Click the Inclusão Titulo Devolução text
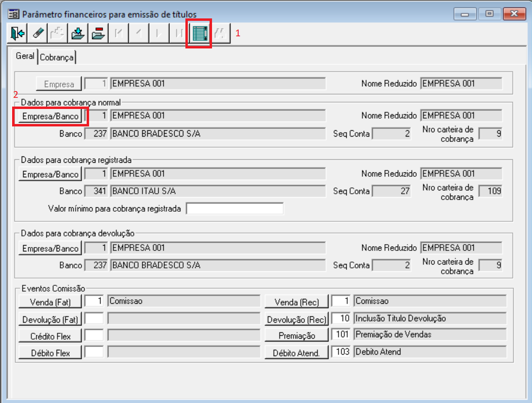 pyautogui.click(x=401, y=318)
